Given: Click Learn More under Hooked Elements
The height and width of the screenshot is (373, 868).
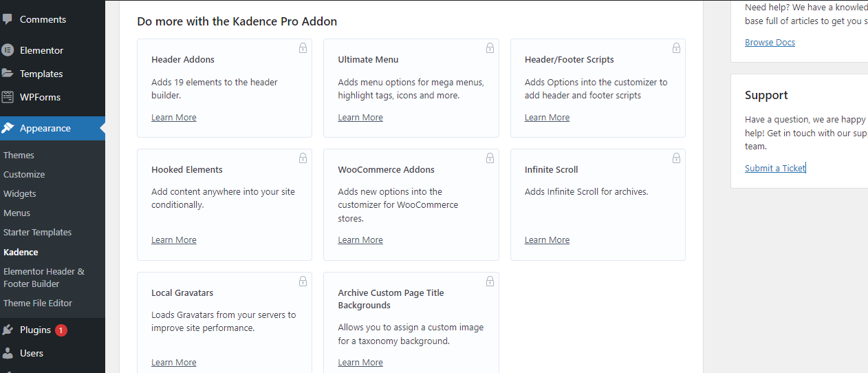Looking at the screenshot, I should click(174, 240).
